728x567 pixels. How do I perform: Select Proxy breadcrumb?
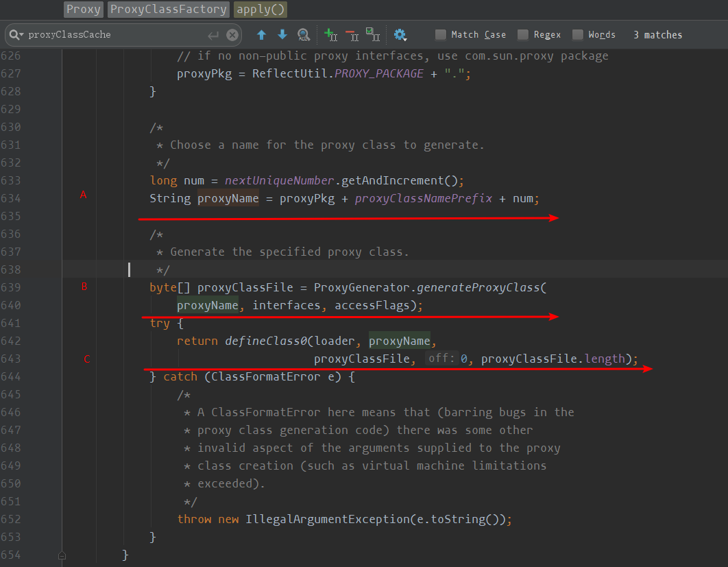point(83,10)
